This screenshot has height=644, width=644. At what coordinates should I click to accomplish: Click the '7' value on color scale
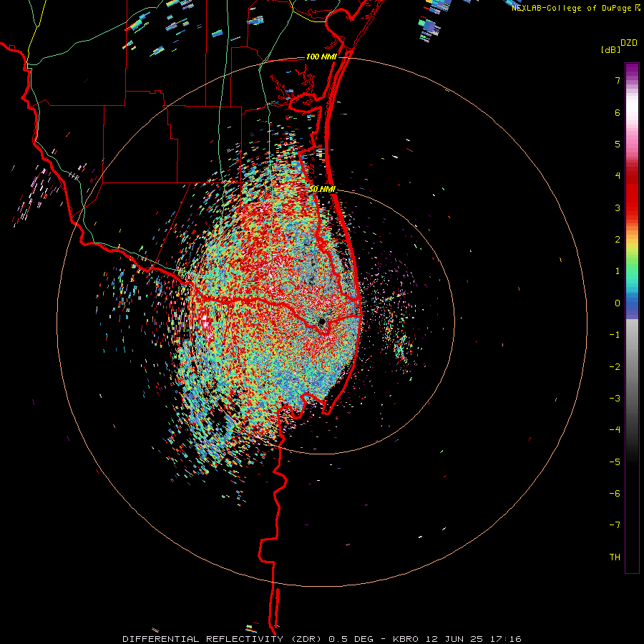618,80
